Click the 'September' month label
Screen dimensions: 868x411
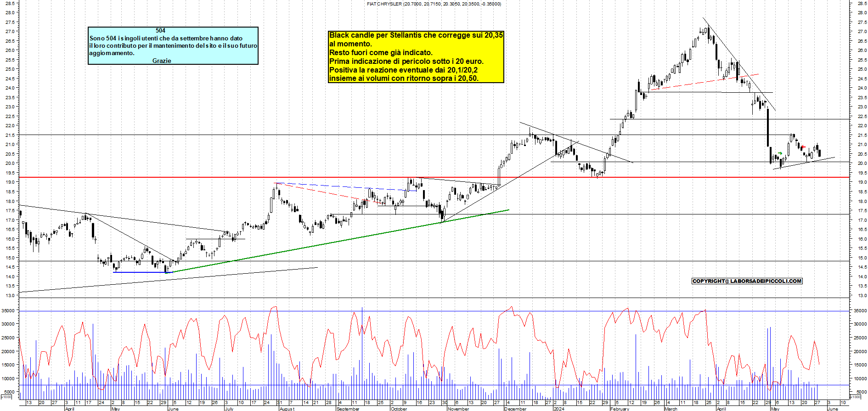tap(348, 409)
